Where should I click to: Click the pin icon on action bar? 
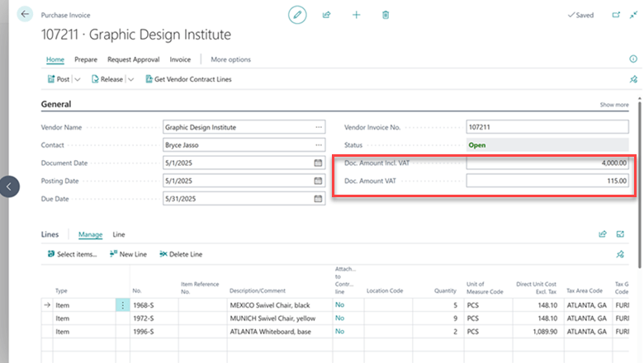(x=633, y=79)
